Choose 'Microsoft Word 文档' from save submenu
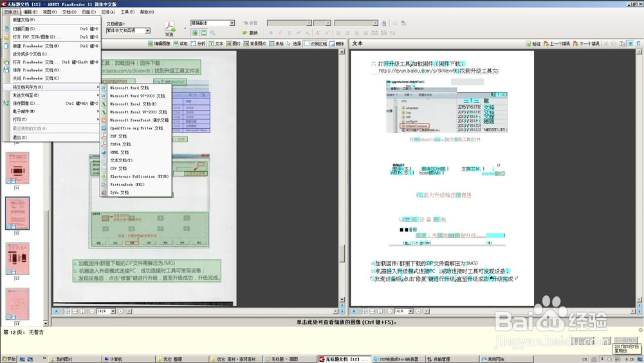The height and width of the screenshot is (363, 644). click(x=129, y=88)
